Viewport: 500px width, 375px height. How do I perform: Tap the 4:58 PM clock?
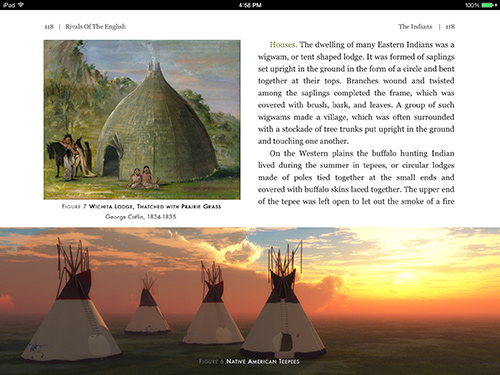[x=250, y=5]
